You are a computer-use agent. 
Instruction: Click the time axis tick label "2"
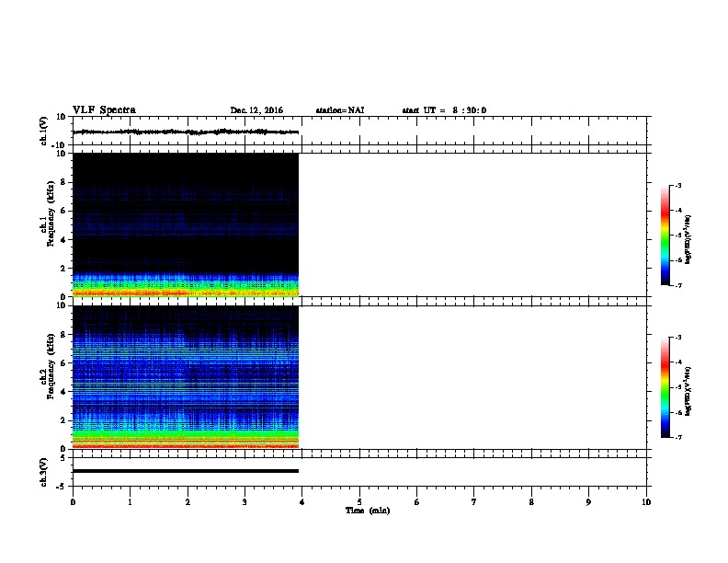pos(188,502)
